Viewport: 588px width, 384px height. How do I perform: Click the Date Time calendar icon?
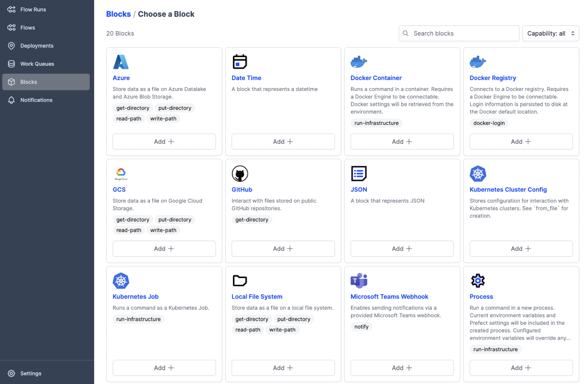click(240, 62)
